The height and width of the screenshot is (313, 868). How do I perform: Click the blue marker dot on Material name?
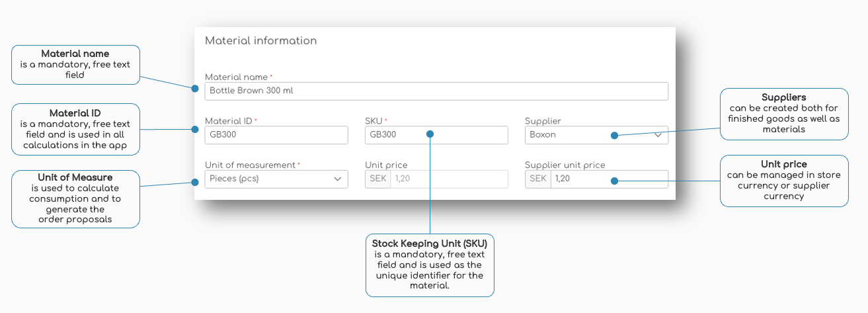tap(195, 88)
